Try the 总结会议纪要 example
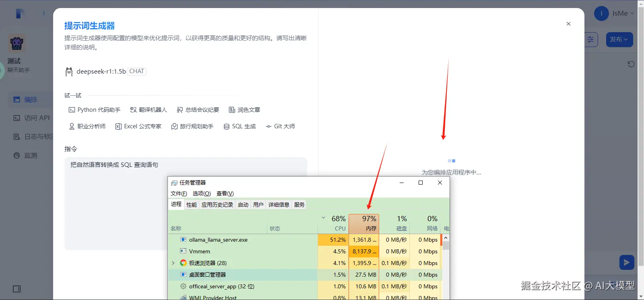 point(198,110)
